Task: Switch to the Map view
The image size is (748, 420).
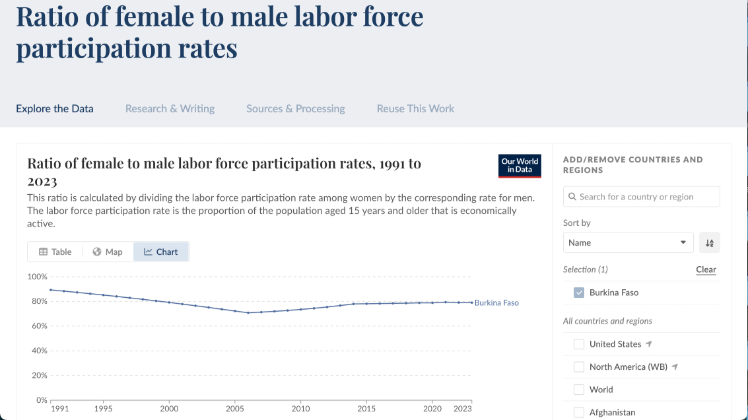Action: pos(108,252)
